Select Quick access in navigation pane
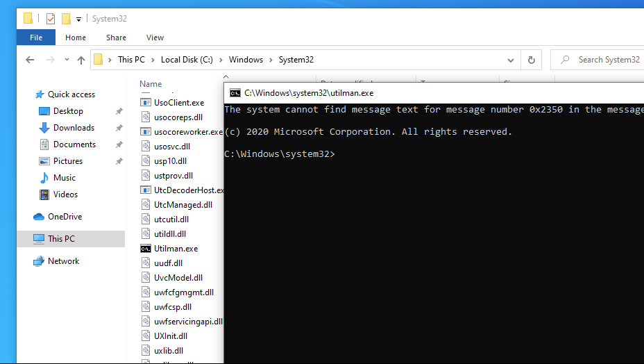The width and height of the screenshot is (644, 364). click(x=71, y=94)
